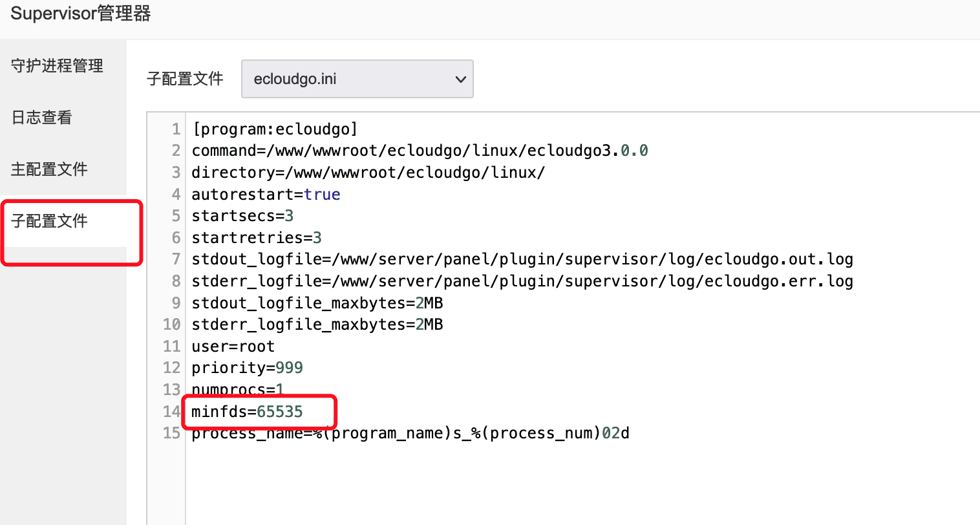Viewport: 980px width, 525px height.
Task: Click the stderr_logfile path line
Action: [522, 281]
